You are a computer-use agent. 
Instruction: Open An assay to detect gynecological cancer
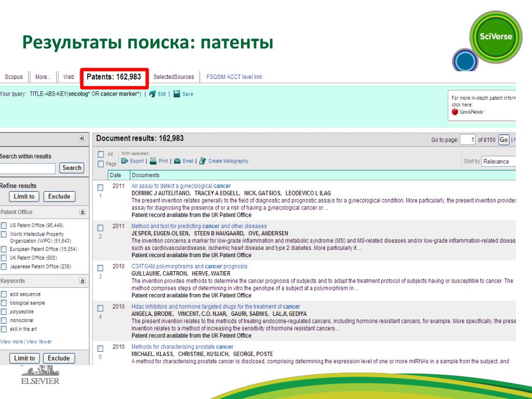[181, 186]
